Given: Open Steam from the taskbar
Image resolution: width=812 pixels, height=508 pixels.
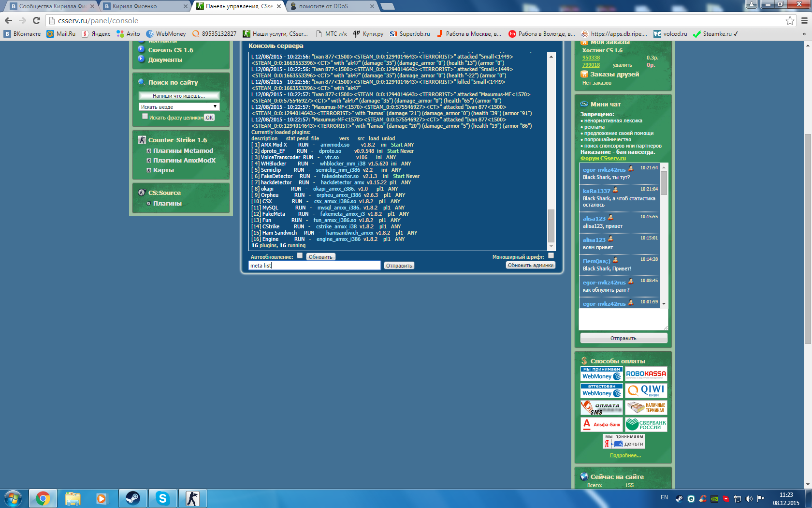Looking at the screenshot, I should tap(132, 498).
